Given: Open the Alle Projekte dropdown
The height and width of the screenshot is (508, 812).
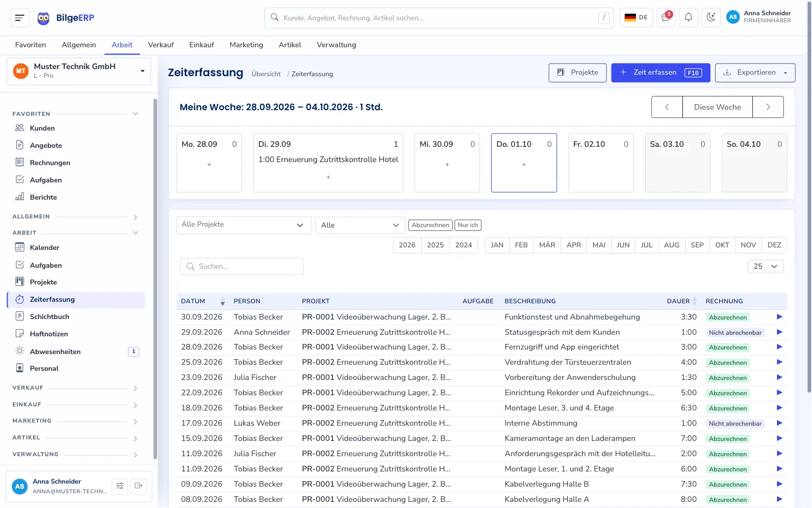Looking at the screenshot, I should [x=244, y=225].
